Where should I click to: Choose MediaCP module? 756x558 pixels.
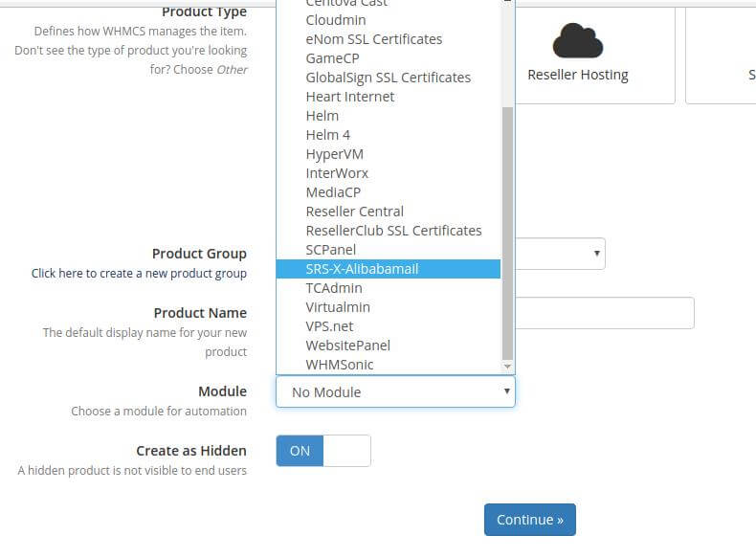[x=389, y=192]
